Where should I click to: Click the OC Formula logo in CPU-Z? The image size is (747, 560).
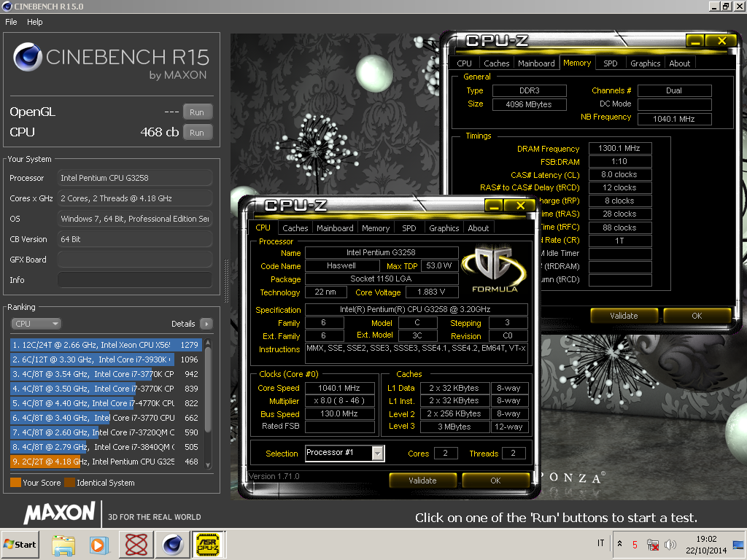(494, 268)
